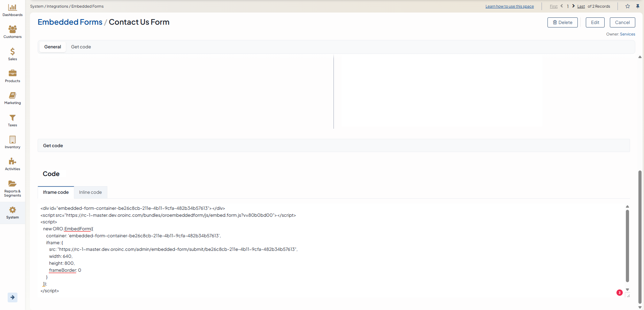Open the Dashboards sidebar icon

tap(13, 8)
